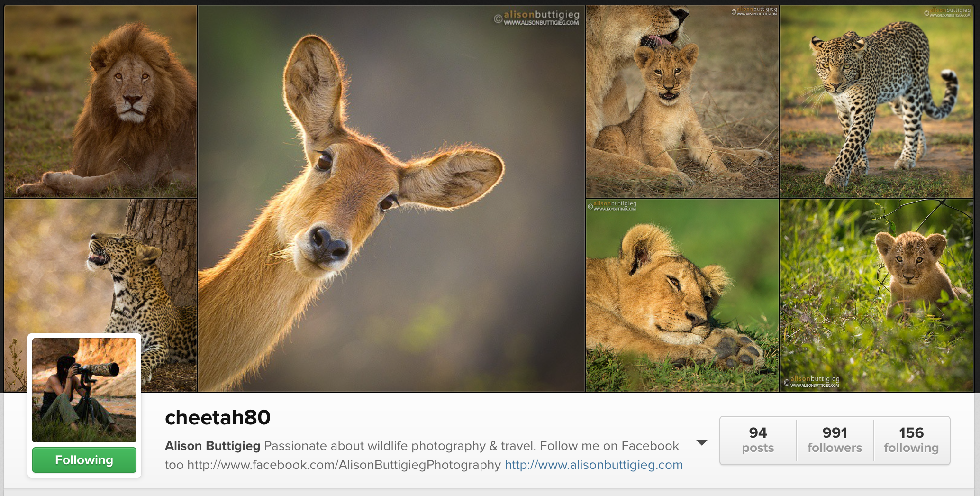Screen dimensions: 980x496
Task: Open the 991 followers list
Action: [835, 440]
